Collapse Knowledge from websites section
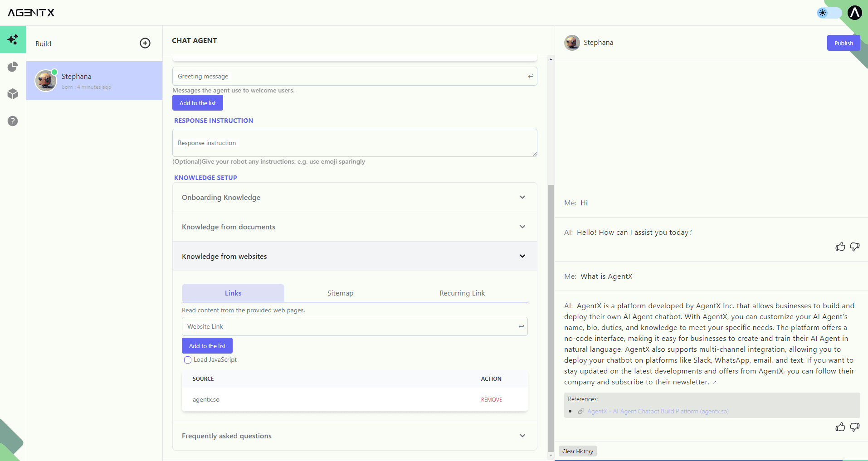 point(355,256)
